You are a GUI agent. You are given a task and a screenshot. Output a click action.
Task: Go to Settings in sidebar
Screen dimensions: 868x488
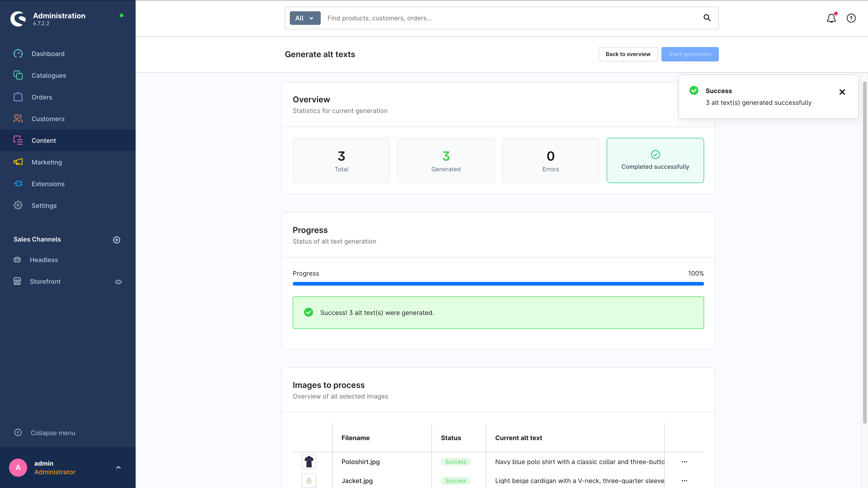pyautogui.click(x=44, y=205)
